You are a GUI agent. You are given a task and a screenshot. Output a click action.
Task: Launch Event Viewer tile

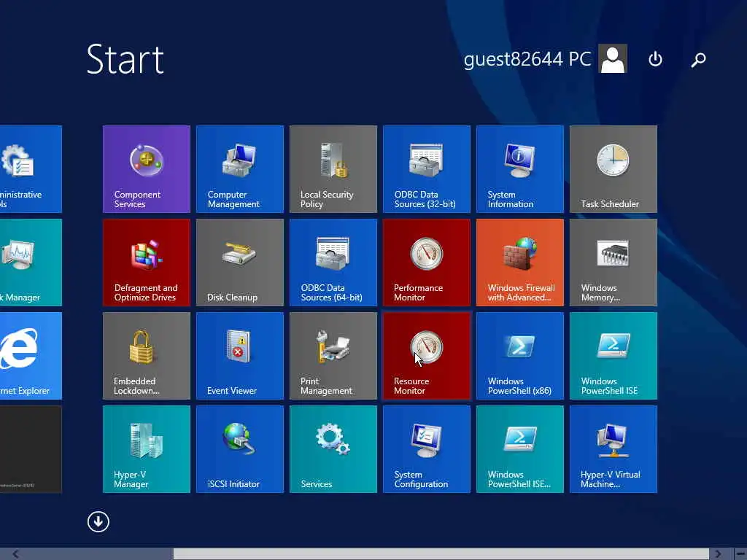pos(239,356)
